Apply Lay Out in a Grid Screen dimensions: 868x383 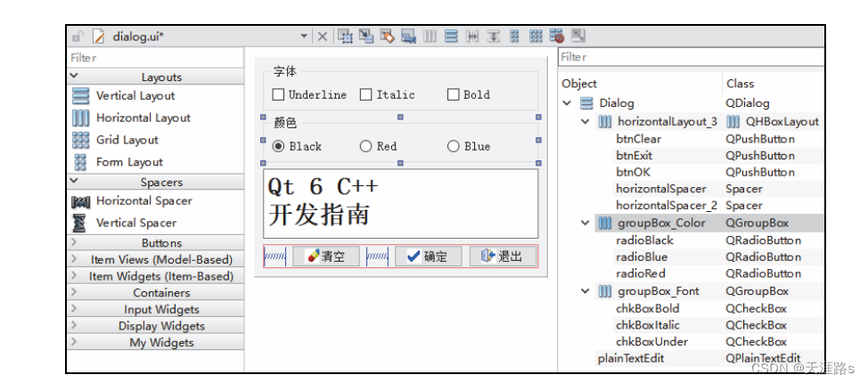point(536,37)
